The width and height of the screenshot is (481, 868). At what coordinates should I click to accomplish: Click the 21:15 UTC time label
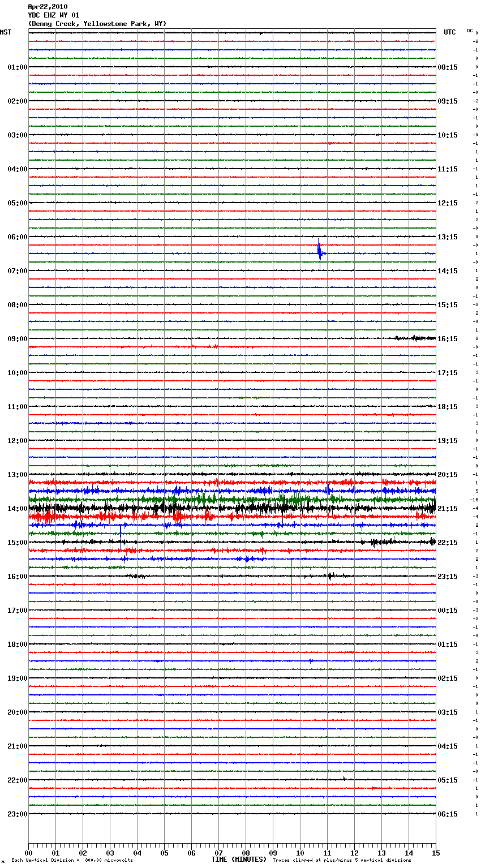click(448, 509)
